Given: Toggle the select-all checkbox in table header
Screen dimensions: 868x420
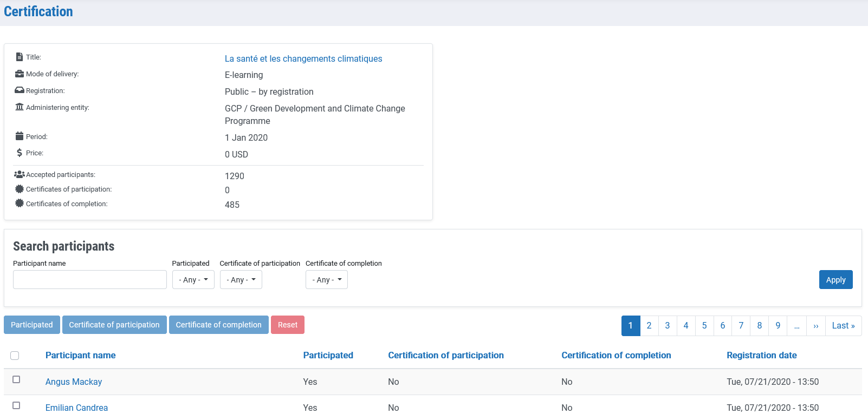Looking at the screenshot, I should [15, 356].
